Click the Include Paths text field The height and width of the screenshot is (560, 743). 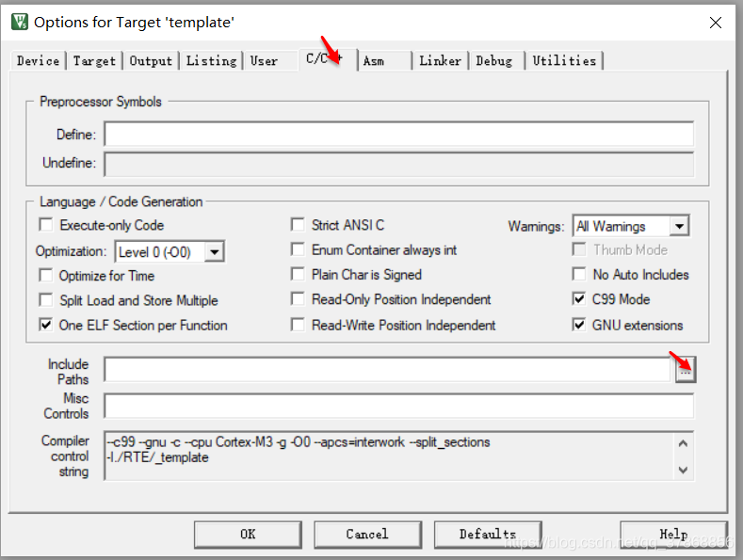click(389, 370)
